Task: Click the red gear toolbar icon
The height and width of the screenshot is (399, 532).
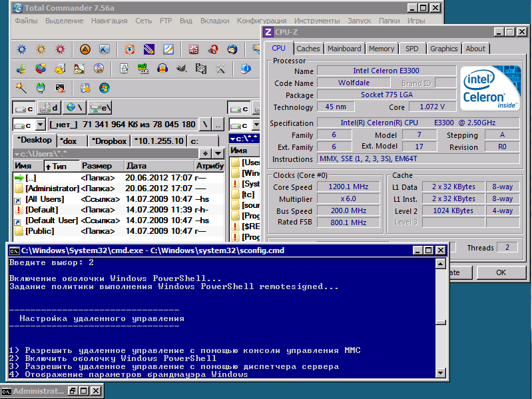Action: click(x=61, y=49)
